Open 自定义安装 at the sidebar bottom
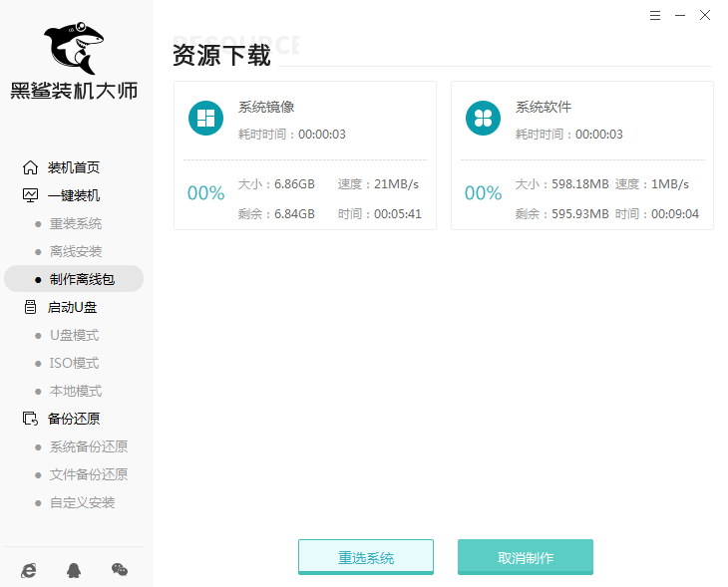The width and height of the screenshot is (728, 587). (x=82, y=502)
